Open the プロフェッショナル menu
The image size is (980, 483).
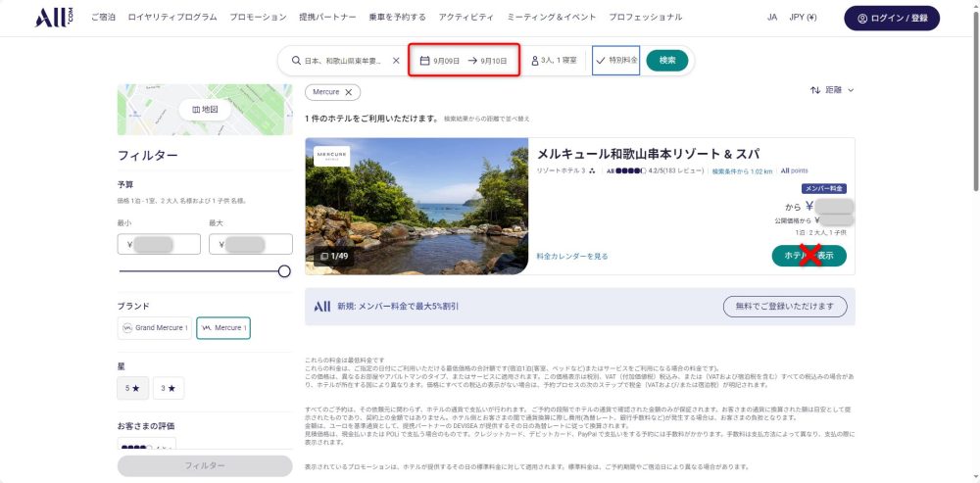coord(646,18)
